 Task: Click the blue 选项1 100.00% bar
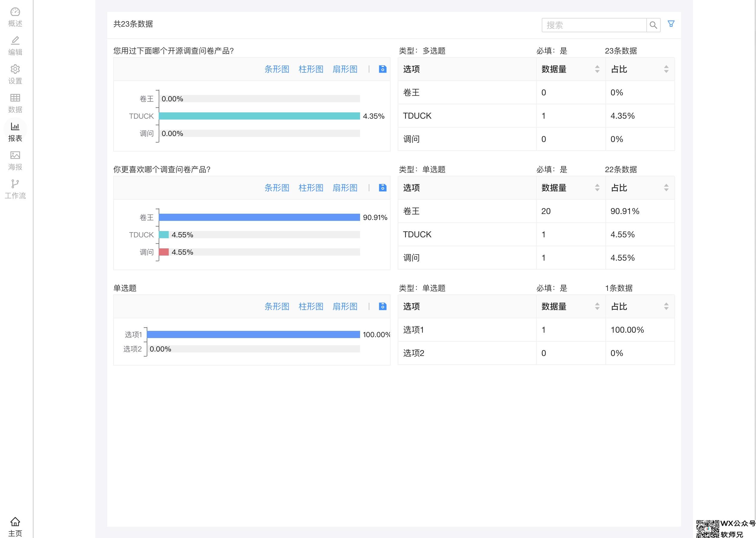point(253,334)
